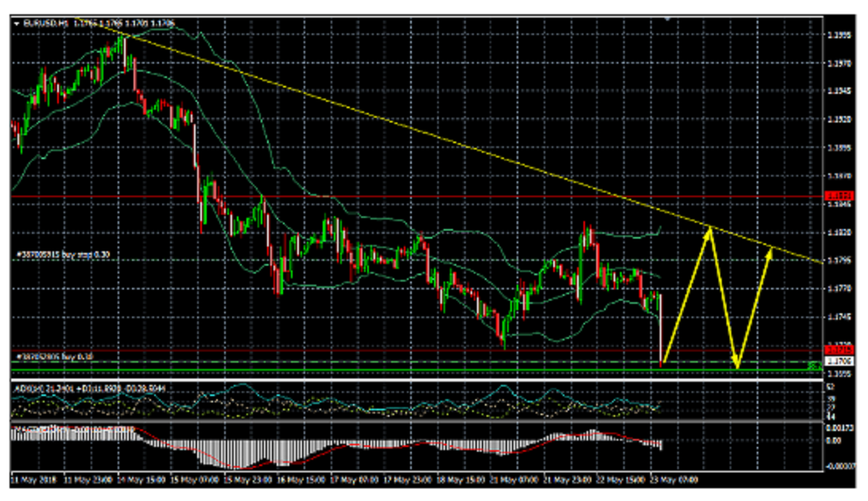Click the lower red price tag on scale
This screenshot has height=501, width=868.
coord(839,349)
